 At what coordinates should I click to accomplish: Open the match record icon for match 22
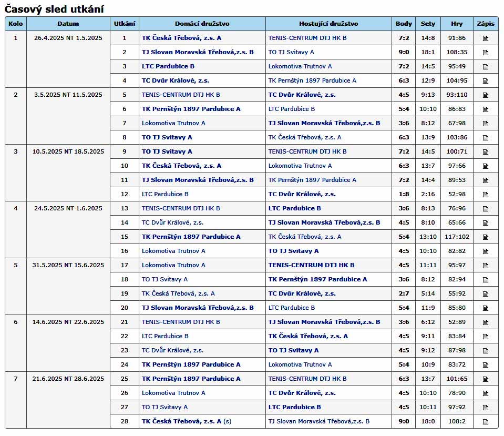click(486, 336)
